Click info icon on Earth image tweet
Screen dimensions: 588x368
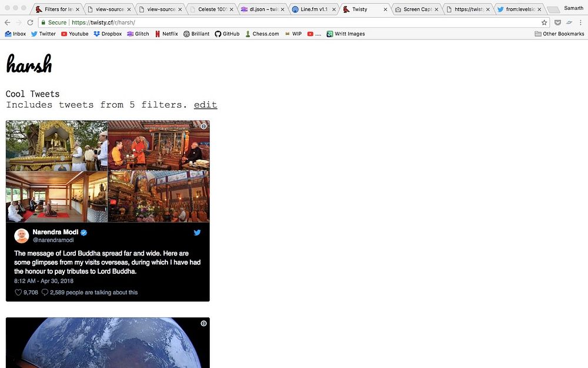click(203, 323)
